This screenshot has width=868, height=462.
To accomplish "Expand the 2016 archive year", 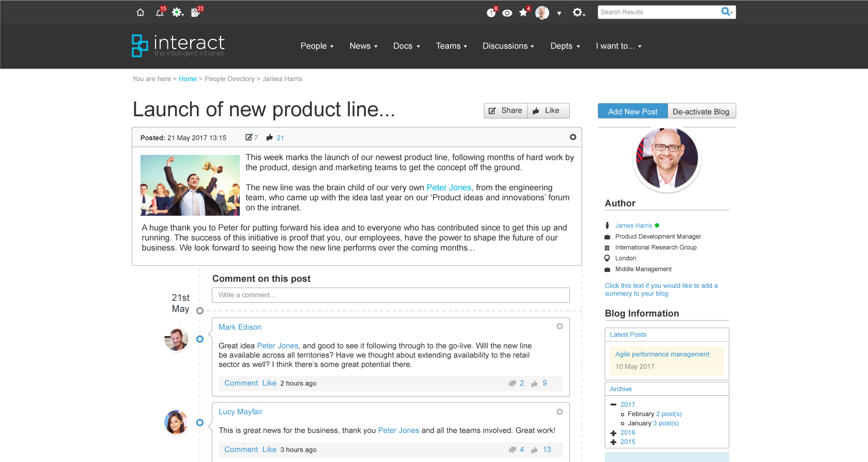I will point(613,433).
